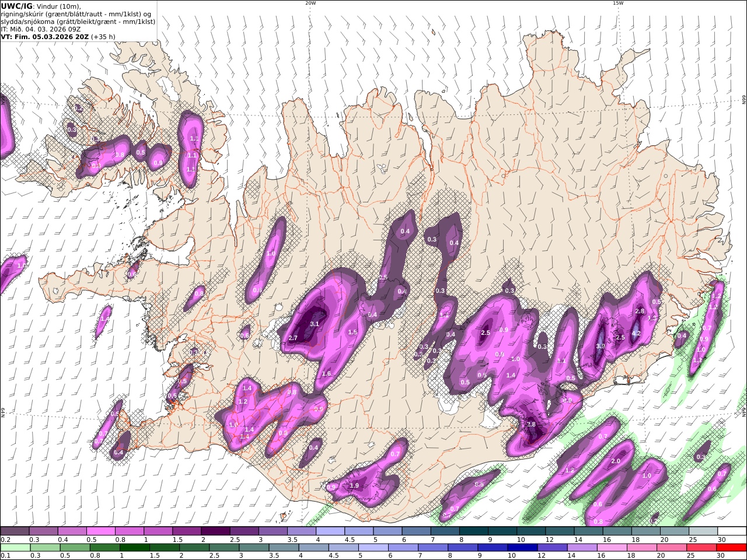Pick the 4–4.5 pale lavender swatch, upper legend
Image resolution: width=747 pixels, height=560 pixels.
pos(330,531)
